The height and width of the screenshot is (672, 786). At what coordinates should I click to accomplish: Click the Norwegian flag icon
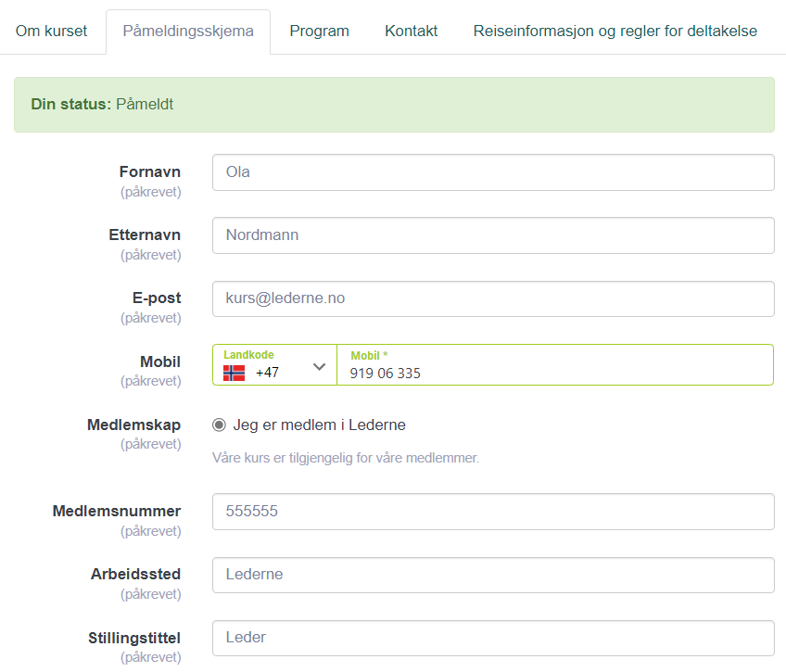(x=235, y=373)
